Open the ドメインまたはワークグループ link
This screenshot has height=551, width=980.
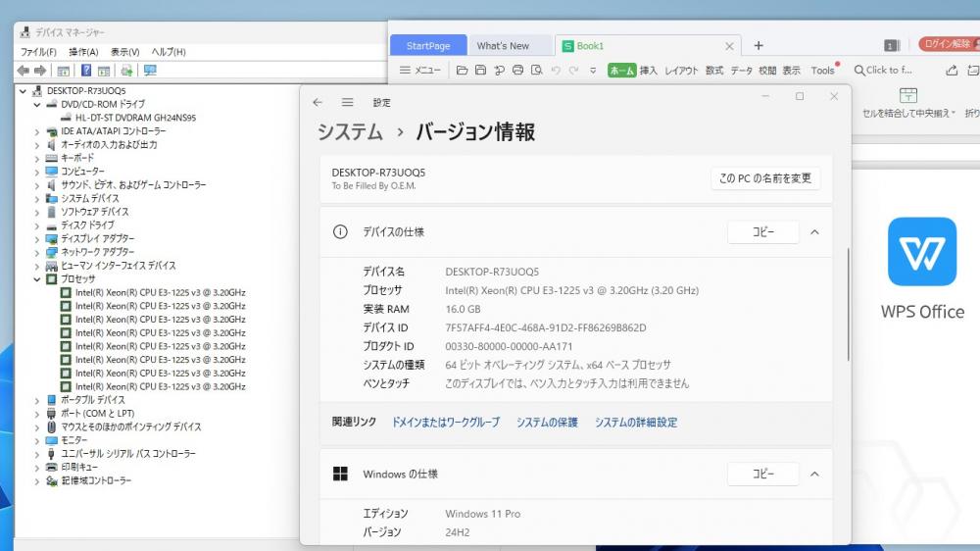point(446,423)
